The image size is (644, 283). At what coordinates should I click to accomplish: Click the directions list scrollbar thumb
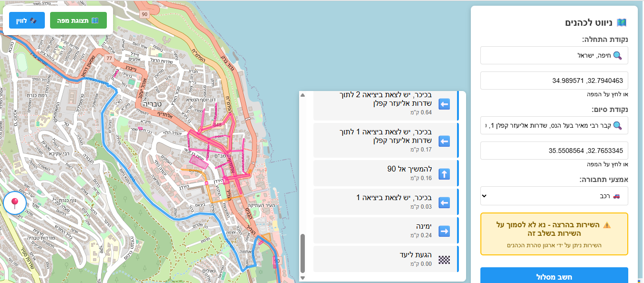click(x=302, y=253)
